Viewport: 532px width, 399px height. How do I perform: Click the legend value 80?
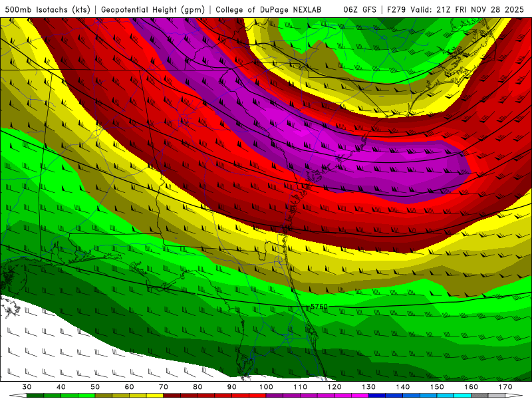click(x=198, y=387)
